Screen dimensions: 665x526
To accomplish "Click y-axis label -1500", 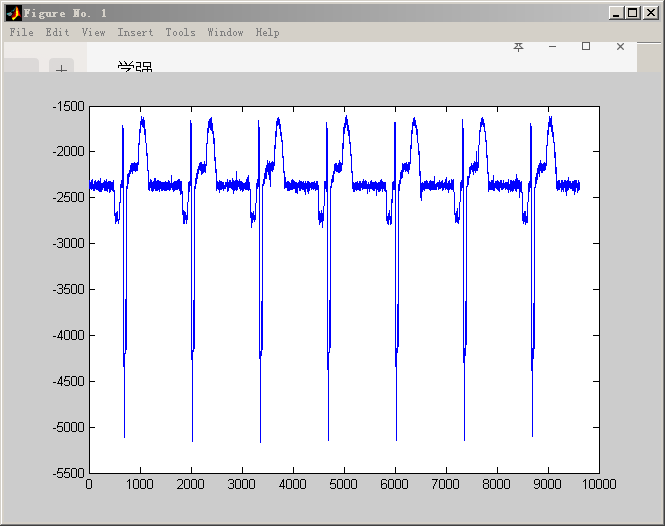I will point(69,106).
